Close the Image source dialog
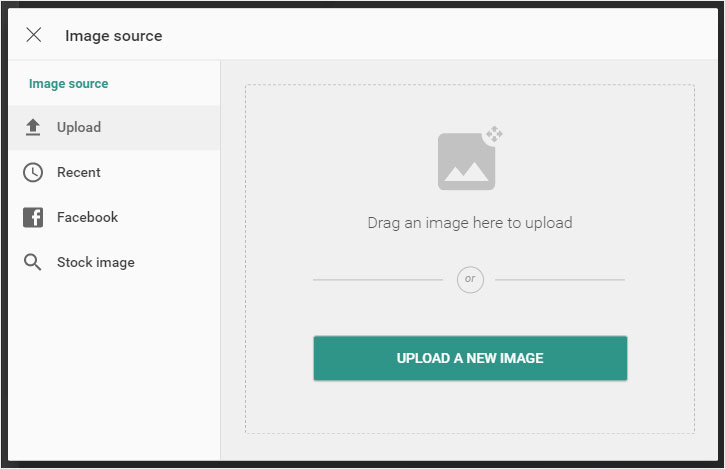The image size is (725, 469). click(x=34, y=35)
